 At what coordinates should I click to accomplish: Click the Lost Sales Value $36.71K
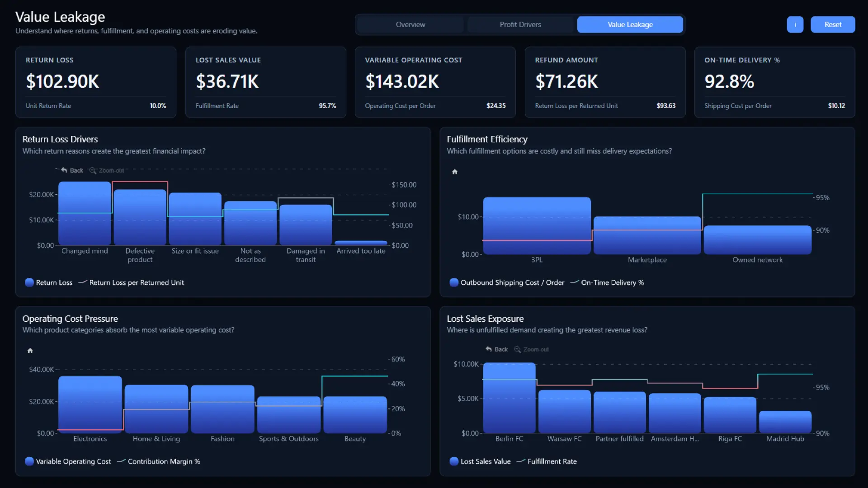tap(227, 82)
